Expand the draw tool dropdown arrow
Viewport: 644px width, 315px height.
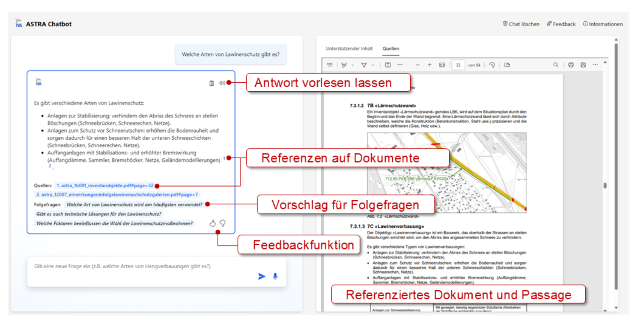coord(373,65)
